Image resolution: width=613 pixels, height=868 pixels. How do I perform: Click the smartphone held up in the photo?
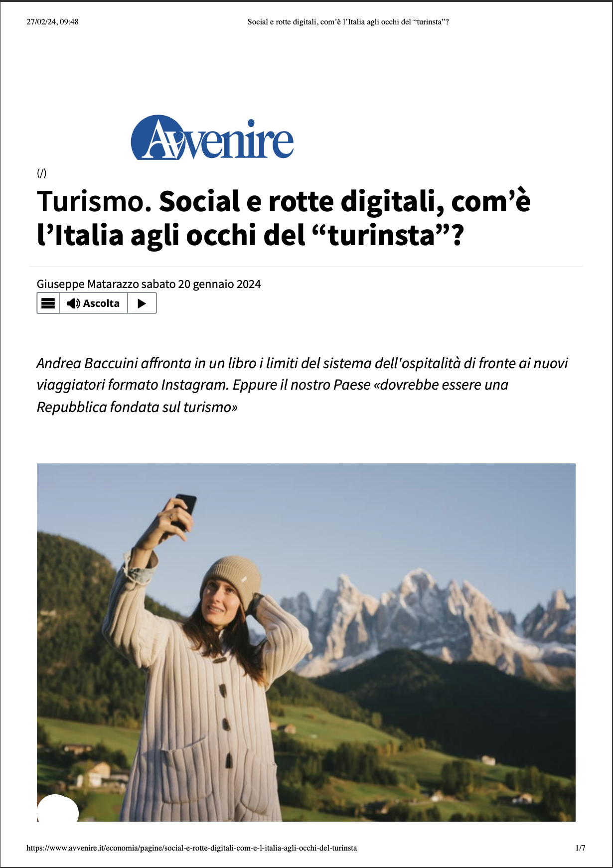pyautogui.click(x=185, y=510)
